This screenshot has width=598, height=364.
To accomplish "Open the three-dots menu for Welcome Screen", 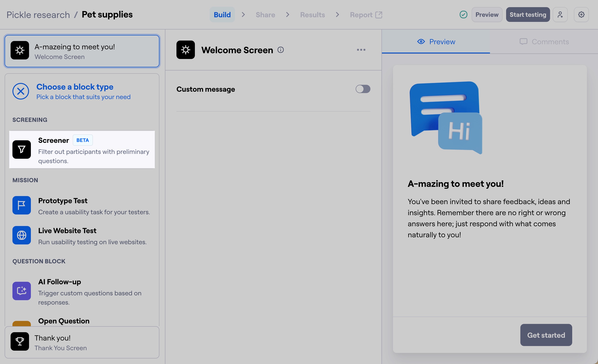I will pos(361,50).
